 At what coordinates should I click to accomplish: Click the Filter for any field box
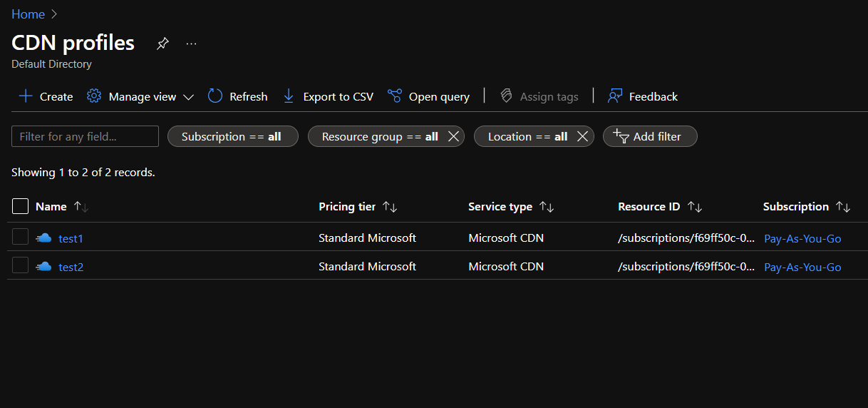click(85, 136)
